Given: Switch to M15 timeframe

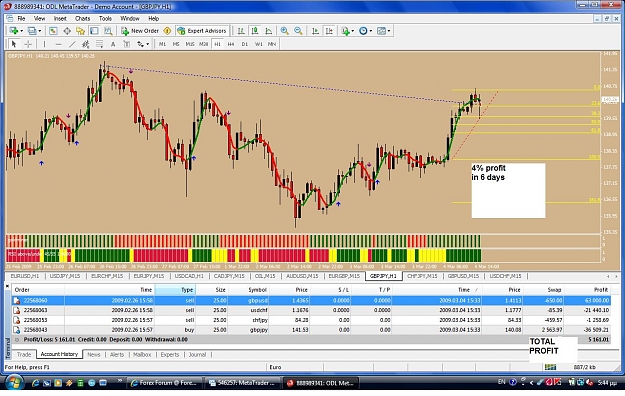Looking at the screenshot, I should pyautogui.click(x=190, y=44).
